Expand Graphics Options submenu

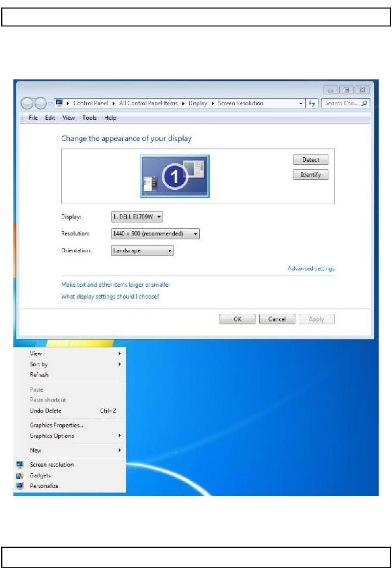(x=120, y=436)
